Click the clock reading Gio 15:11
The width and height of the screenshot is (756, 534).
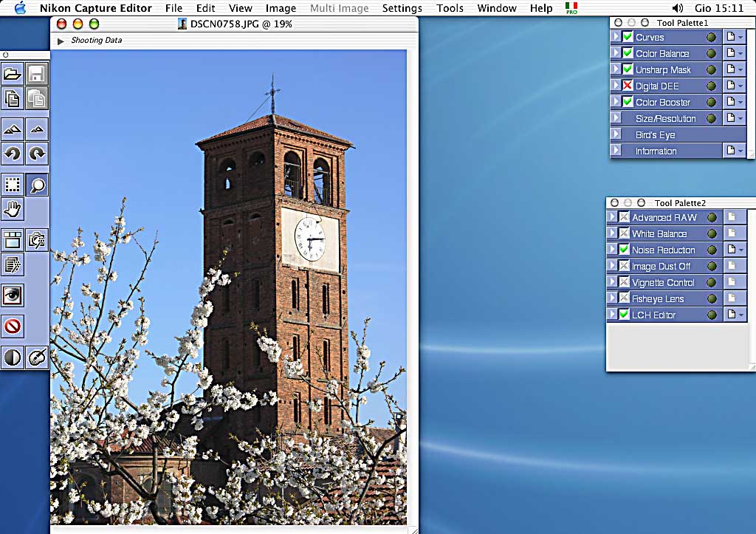[719, 8]
